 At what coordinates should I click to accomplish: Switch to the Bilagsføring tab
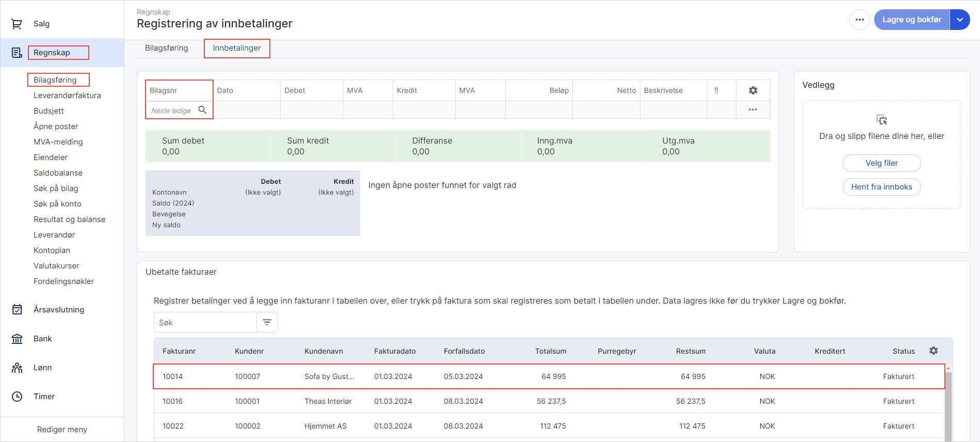[166, 48]
